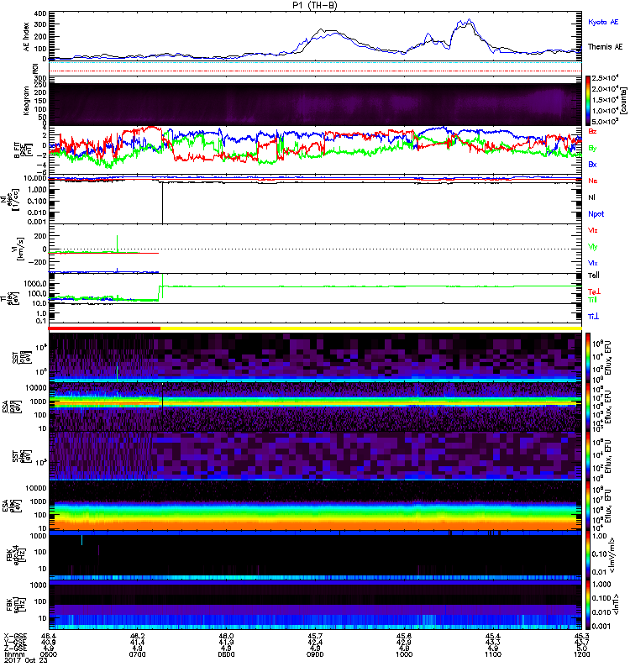Click the ESA electron Eflux color bar

tap(588, 505)
